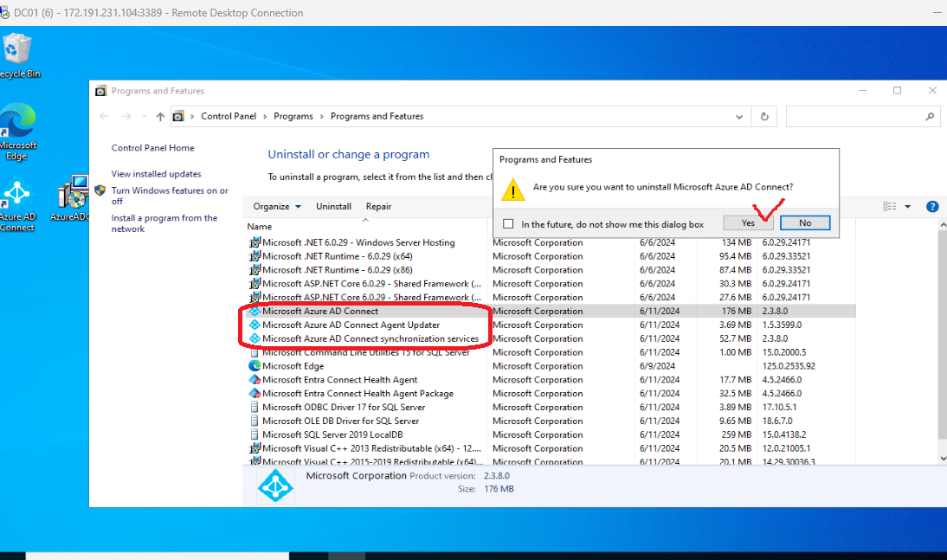Check 'do not show me this dialog box'
Screen dimensions: 947x560
pyautogui.click(x=508, y=224)
